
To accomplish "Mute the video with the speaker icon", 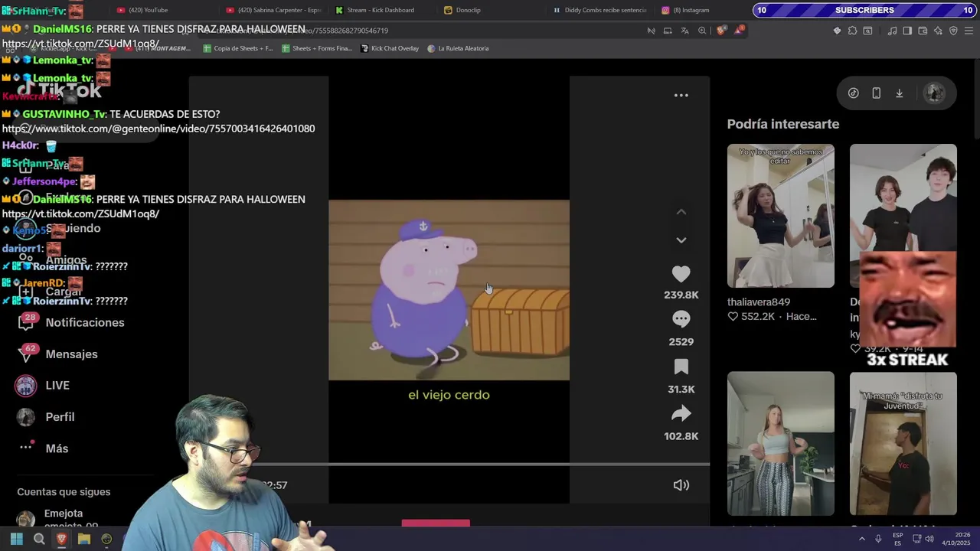I will 681,484.
